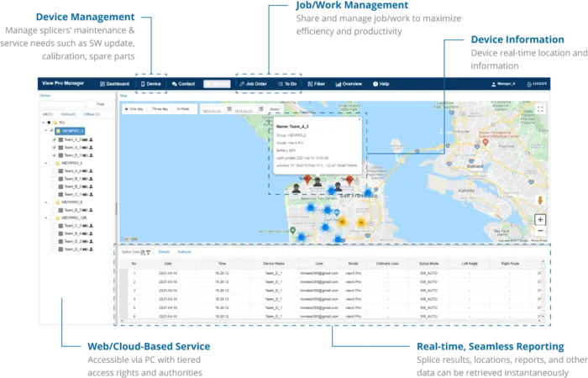Click the Query button

[x=274, y=109]
